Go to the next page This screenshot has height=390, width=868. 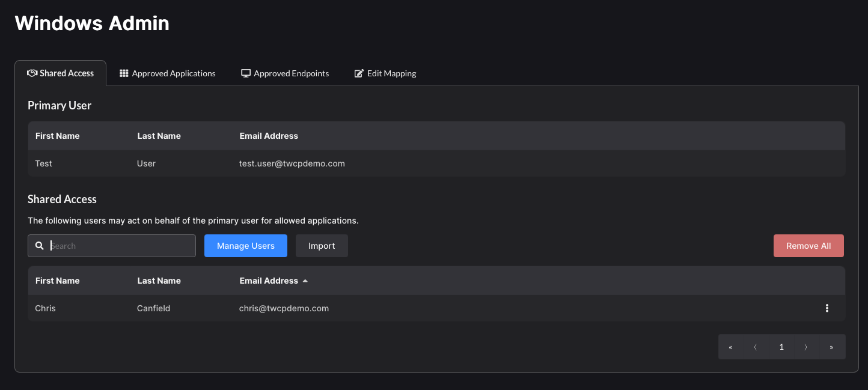[806, 347]
